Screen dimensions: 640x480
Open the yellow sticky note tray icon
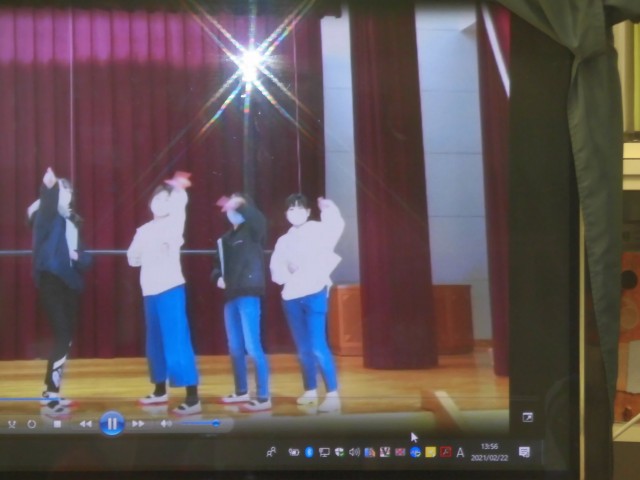click(430, 452)
